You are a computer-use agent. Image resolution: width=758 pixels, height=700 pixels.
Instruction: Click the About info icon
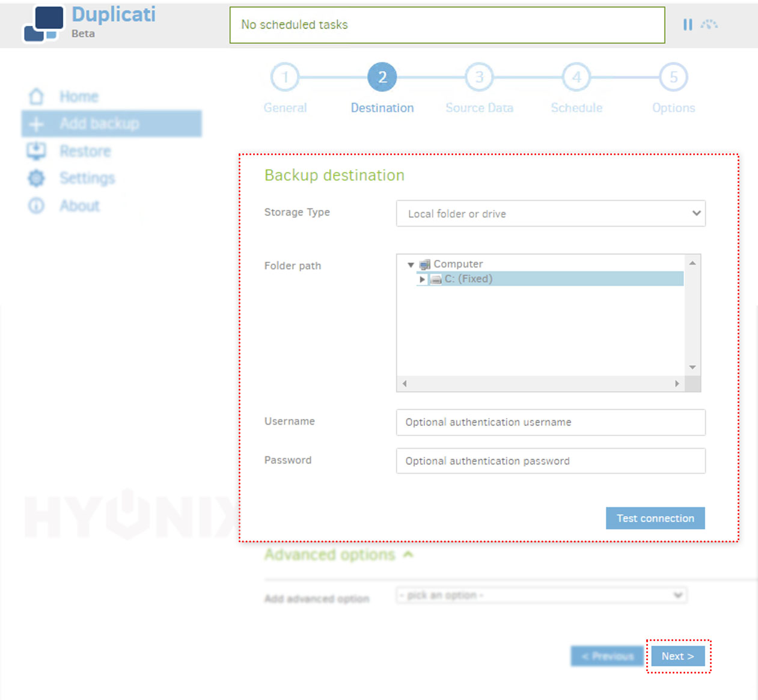(37, 205)
